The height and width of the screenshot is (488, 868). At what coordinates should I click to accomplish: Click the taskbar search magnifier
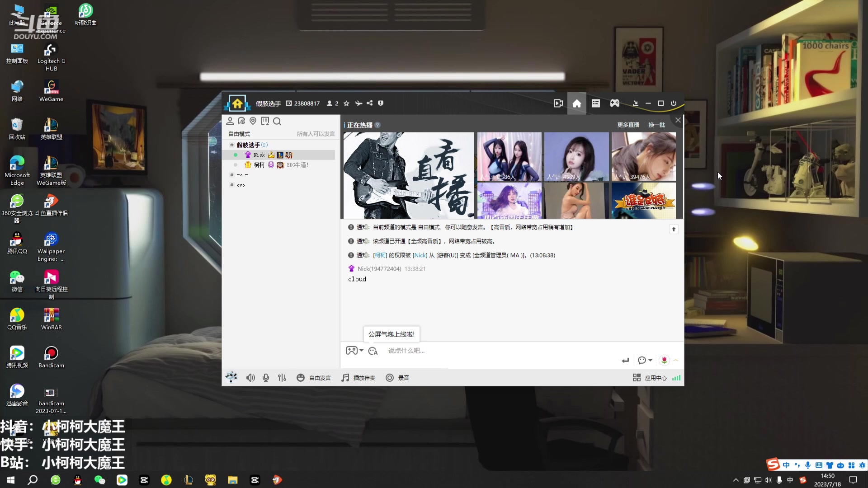[33, 480]
